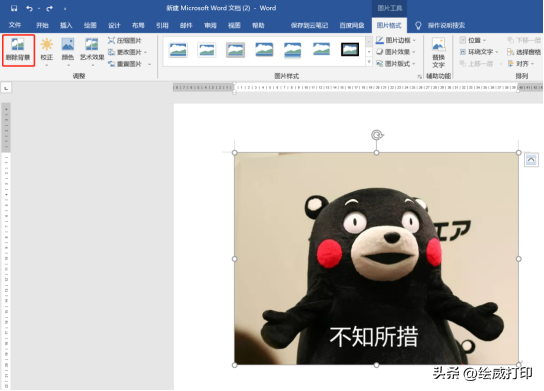Expand the Reset Picture dropdown arrow
The image size is (544, 391).
[x=150, y=64]
